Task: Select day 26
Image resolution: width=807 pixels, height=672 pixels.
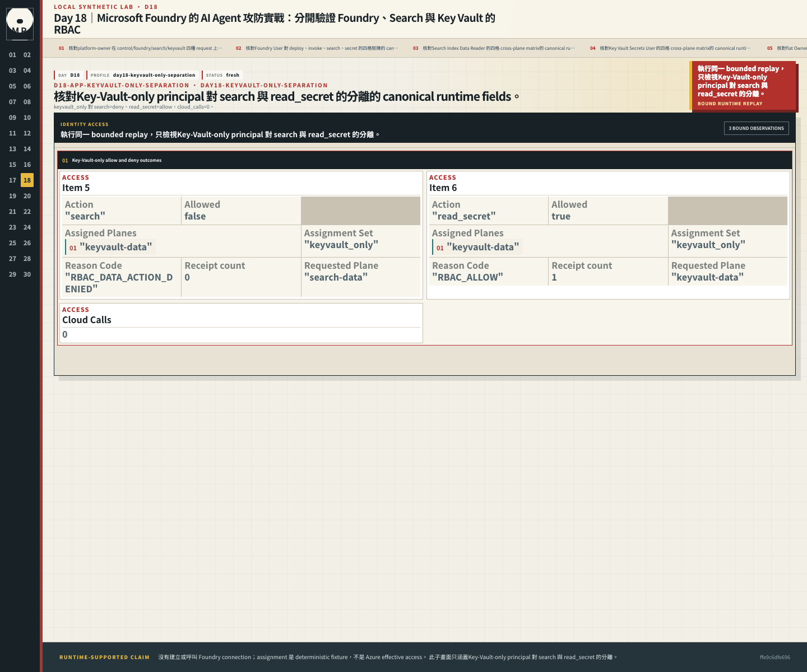Action: [x=27, y=243]
